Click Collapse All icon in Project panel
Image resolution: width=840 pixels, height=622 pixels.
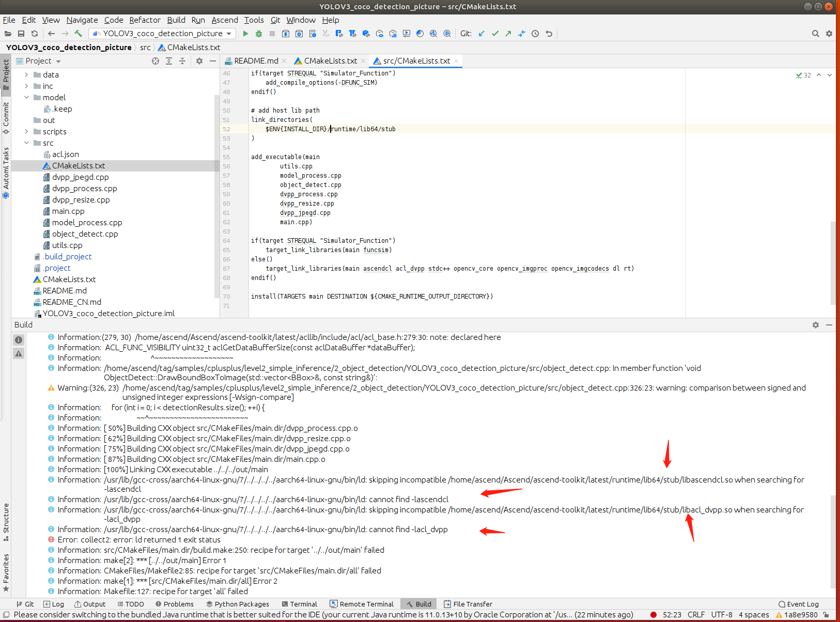[182, 61]
